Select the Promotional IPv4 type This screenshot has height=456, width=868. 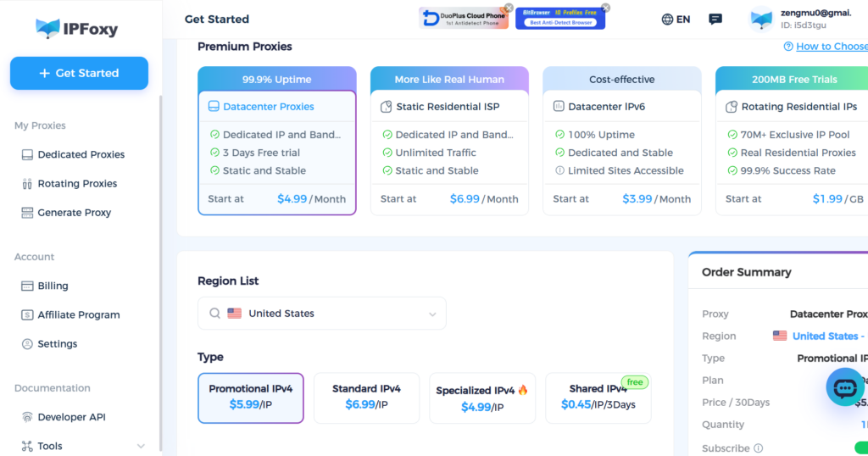[x=251, y=397]
